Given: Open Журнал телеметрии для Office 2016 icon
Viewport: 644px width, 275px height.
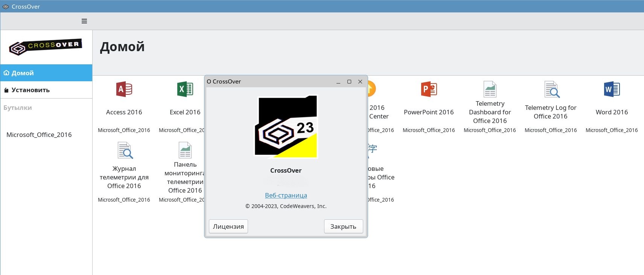Looking at the screenshot, I should click(x=125, y=150).
